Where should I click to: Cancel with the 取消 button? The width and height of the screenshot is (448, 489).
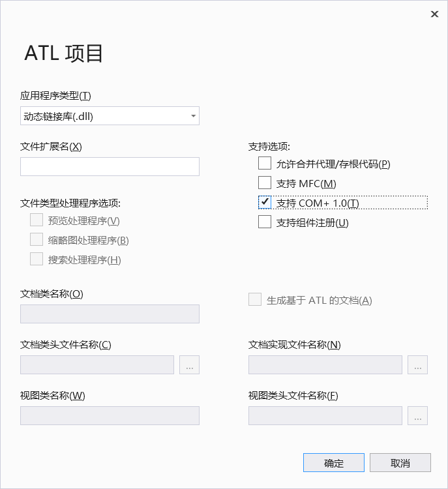pos(400,463)
